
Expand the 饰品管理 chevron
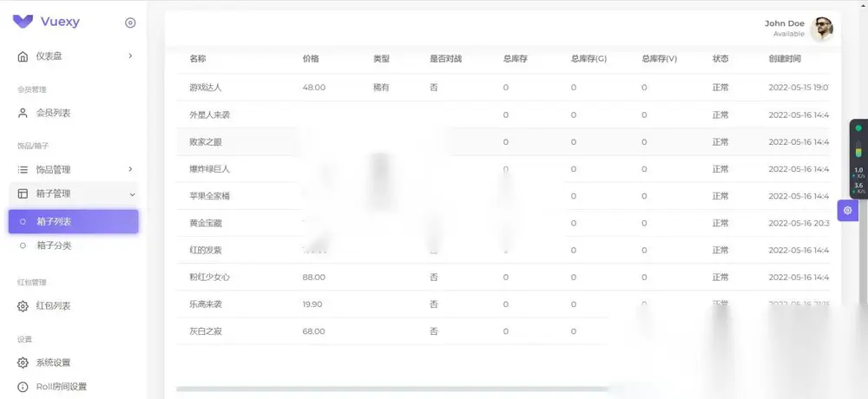[130, 169]
